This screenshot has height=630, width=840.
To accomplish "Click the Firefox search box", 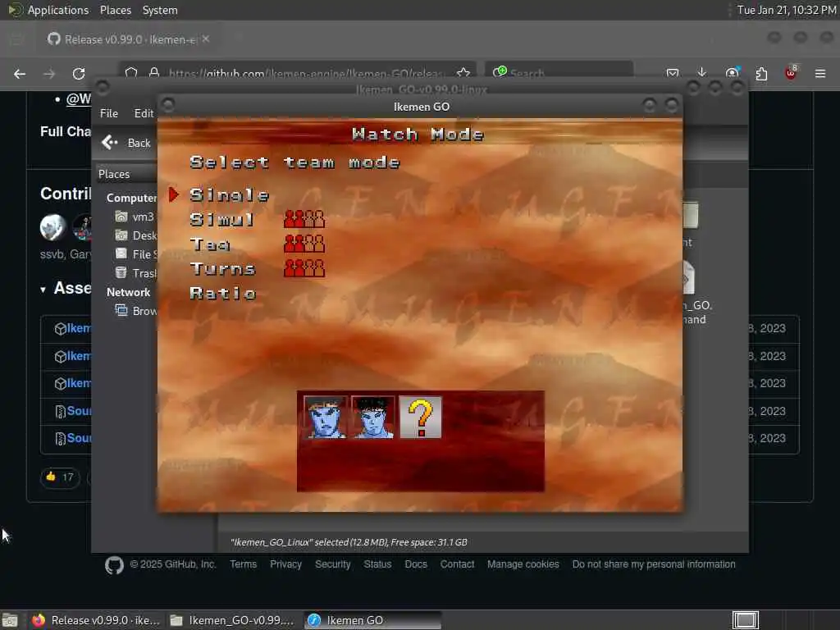I will coord(559,73).
